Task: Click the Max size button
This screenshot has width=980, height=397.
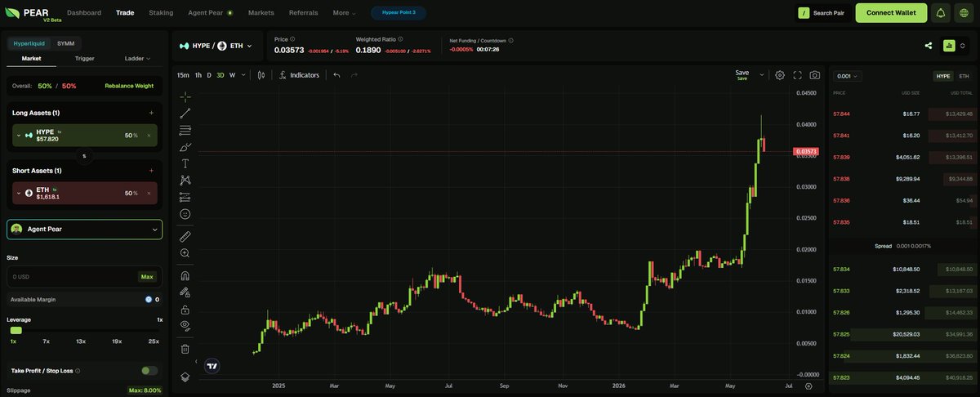Action: 147,277
